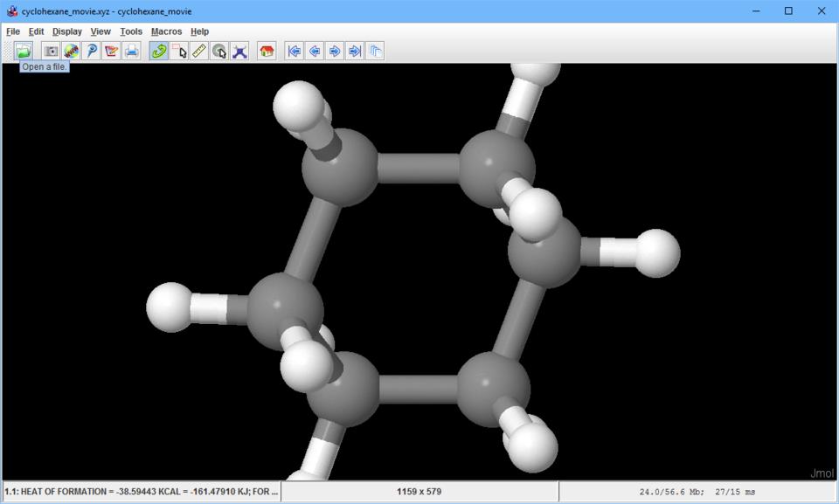Click the Open a file toolbar icon
The width and height of the screenshot is (839, 504).
tap(24, 52)
